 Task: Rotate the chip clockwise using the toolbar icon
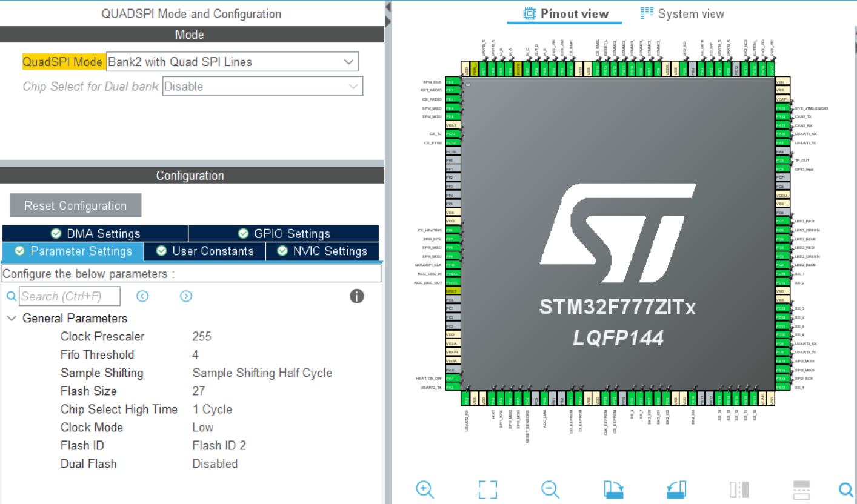pos(614,489)
